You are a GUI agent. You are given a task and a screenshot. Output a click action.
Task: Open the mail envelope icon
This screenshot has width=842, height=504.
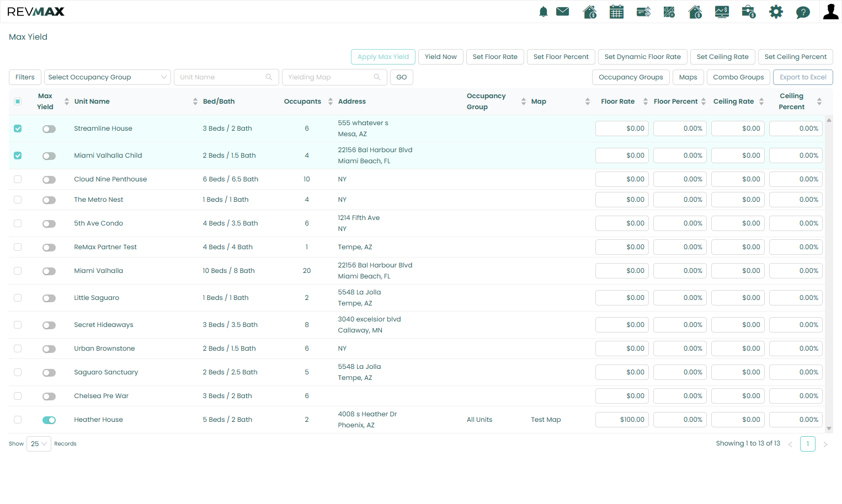[x=563, y=12]
